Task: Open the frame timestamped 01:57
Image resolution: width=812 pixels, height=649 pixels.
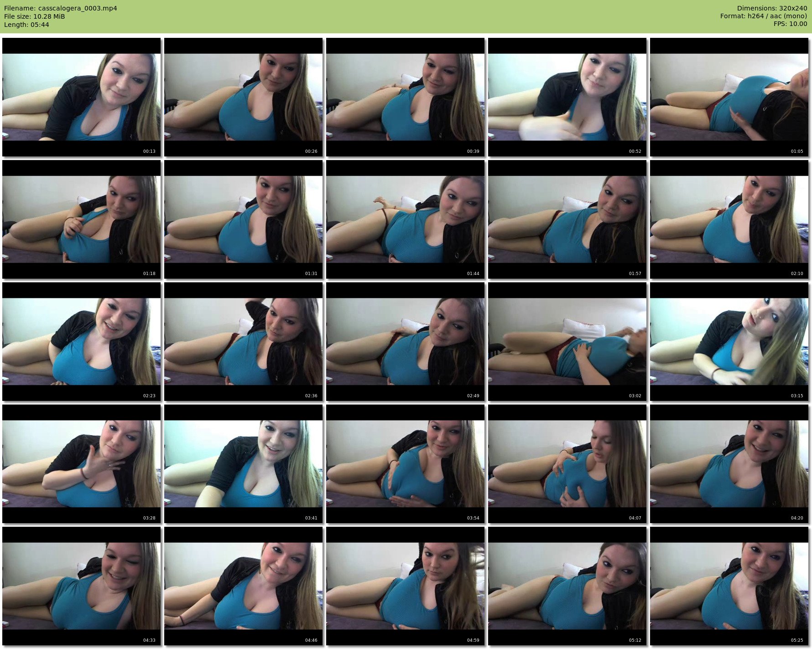Action: (x=567, y=219)
